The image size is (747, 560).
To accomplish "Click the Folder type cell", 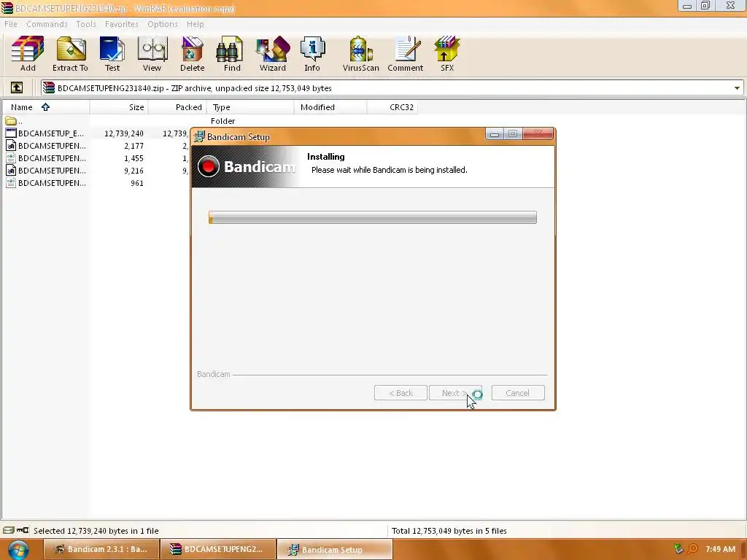I will [223, 121].
